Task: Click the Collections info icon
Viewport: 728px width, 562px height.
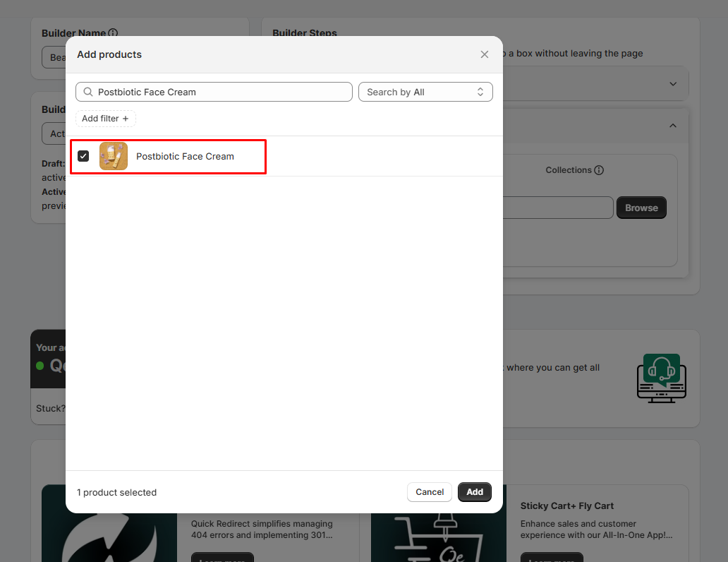Action: click(x=599, y=170)
